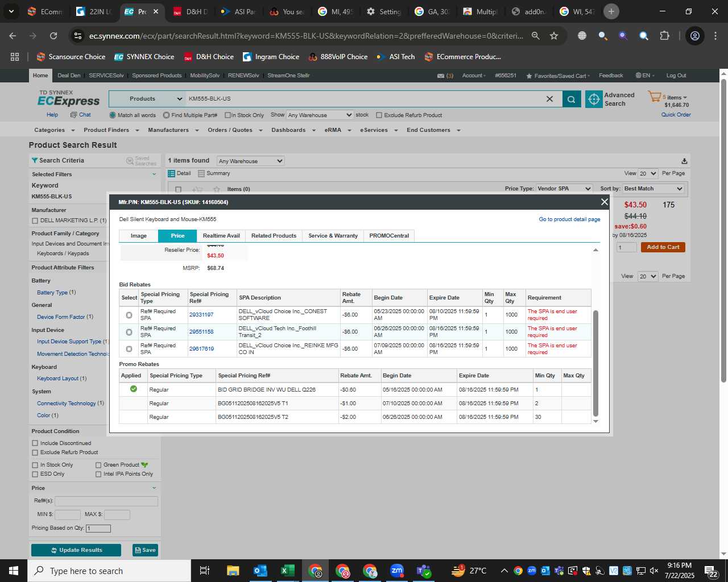Switch to the PROMOCentral tab
The image size is (728, 582).
coord(389,236)
